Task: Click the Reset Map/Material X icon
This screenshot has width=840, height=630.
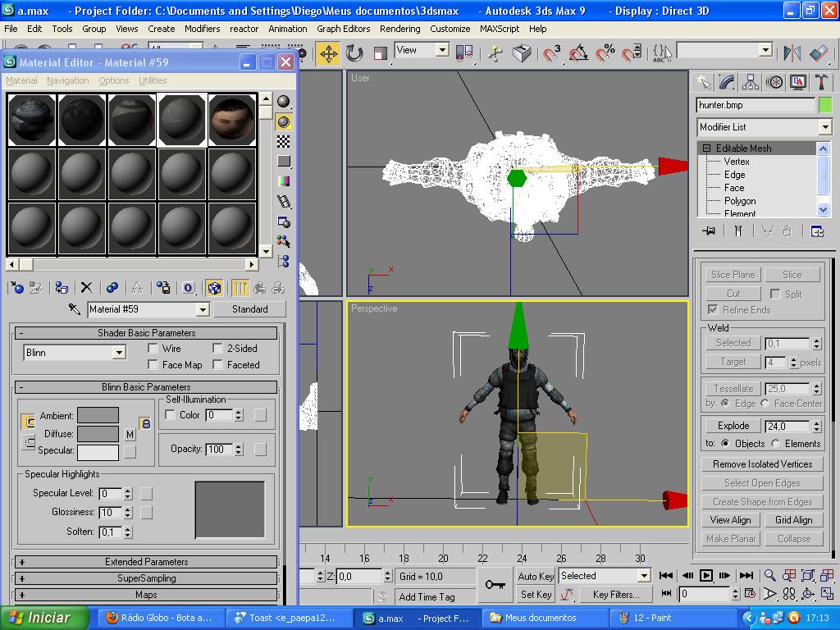Action: (86, 287)
